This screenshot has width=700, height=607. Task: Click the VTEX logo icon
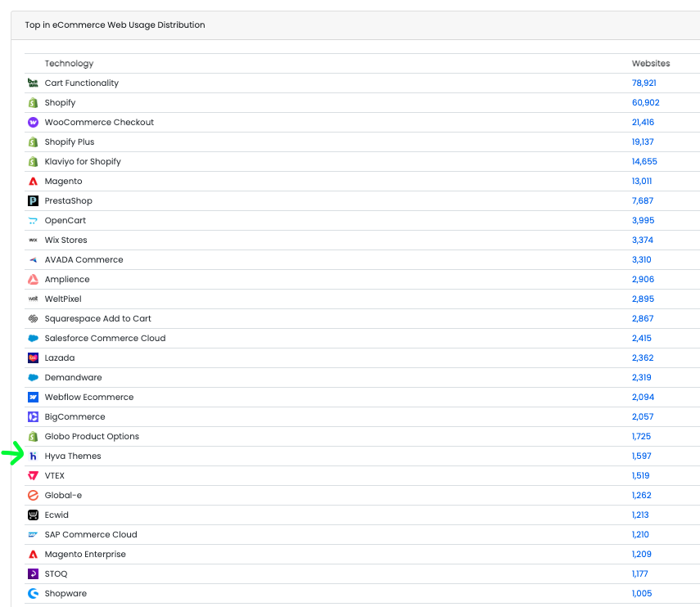pyautogui.click(x=32, y=475)
